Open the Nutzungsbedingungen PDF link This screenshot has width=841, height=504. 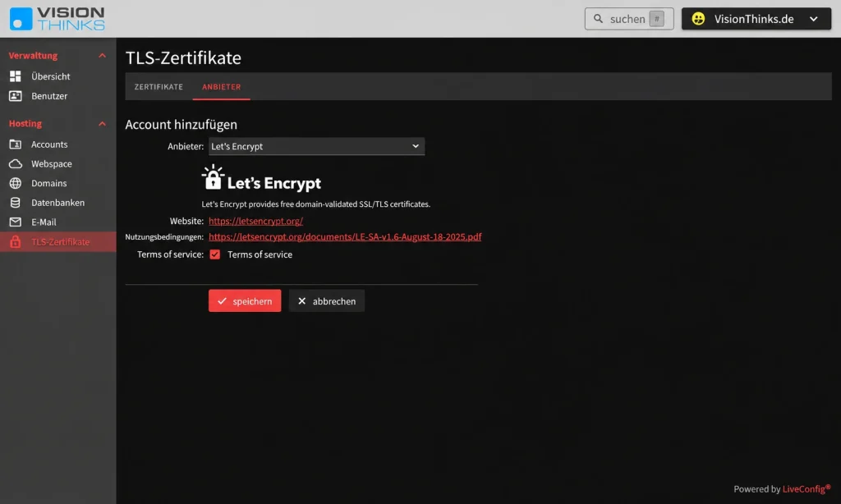[345, 236]
